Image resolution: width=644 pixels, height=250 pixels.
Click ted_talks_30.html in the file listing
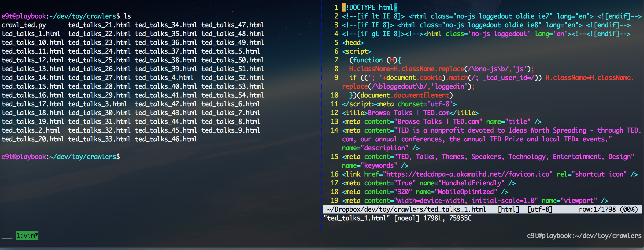[99, 113]
